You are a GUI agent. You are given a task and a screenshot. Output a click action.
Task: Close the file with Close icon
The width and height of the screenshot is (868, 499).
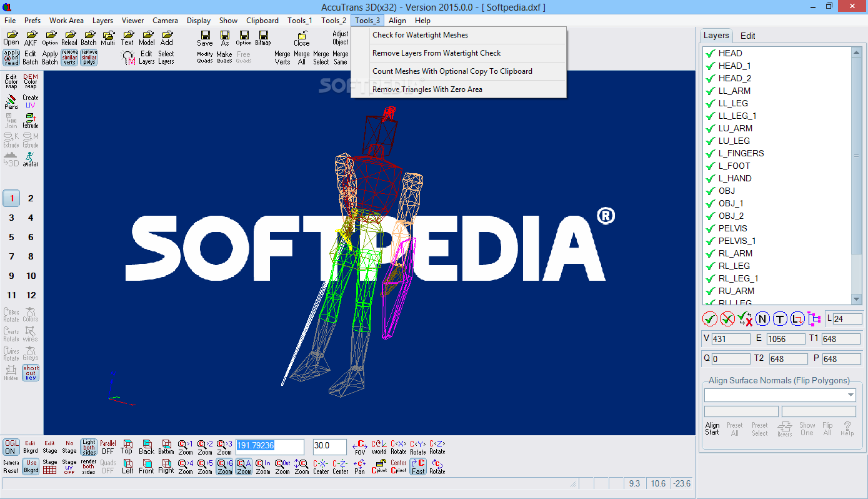click(302, 38)
